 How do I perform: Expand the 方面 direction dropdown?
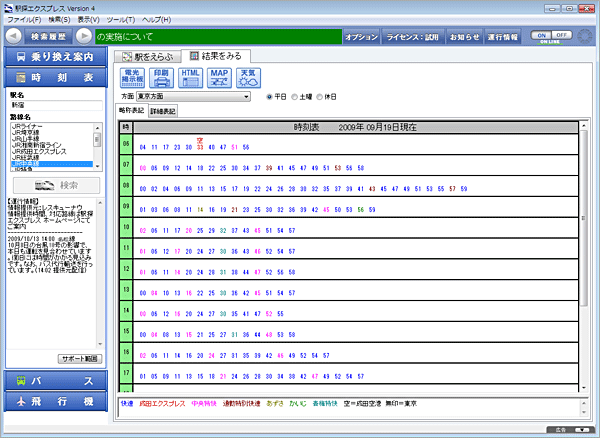(x=246, y=97)
